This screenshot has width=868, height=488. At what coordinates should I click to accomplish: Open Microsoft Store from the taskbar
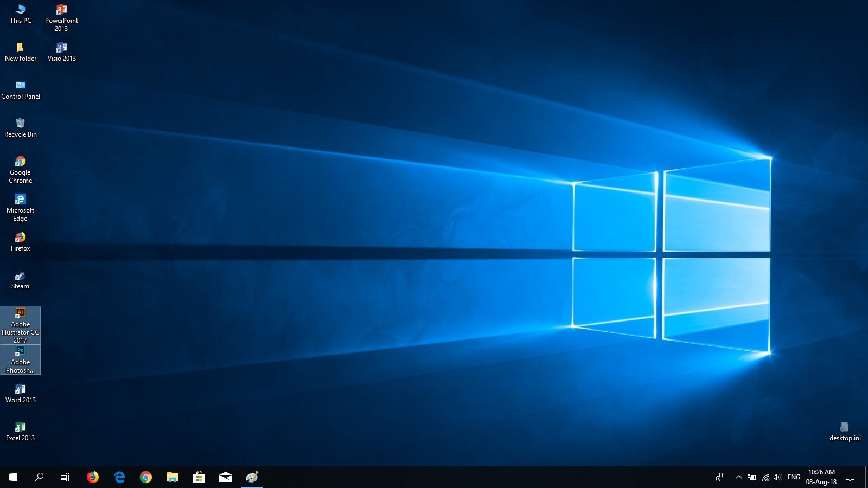tap(199, 477)
